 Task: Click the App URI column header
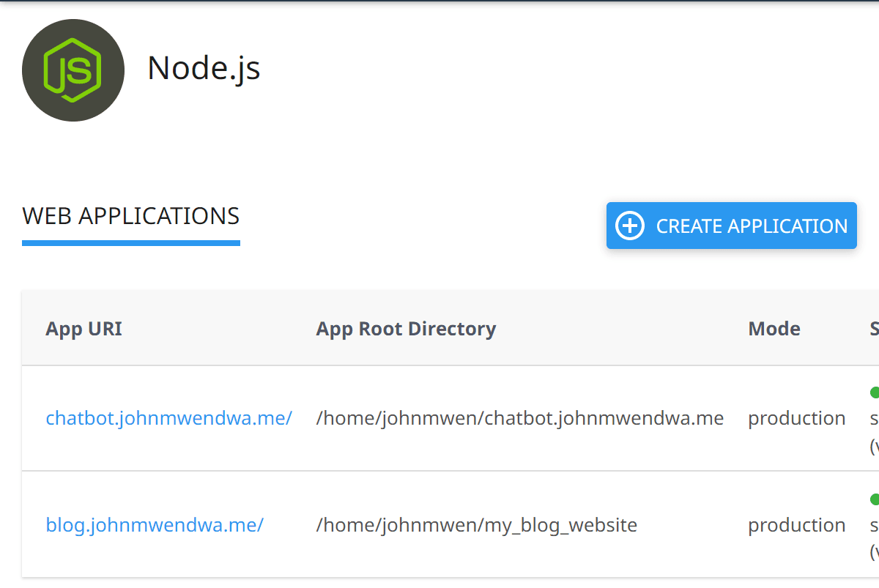click(x=84, y=328)
